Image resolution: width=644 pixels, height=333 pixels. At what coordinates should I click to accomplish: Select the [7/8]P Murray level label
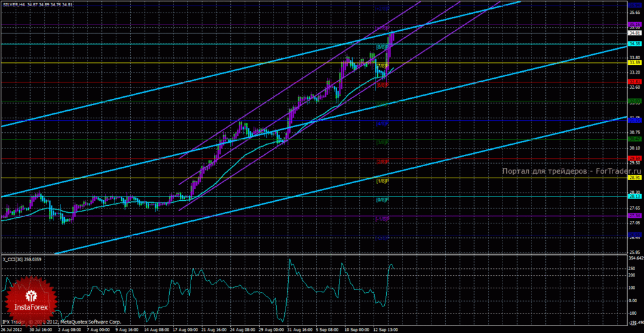coord(382,65)
